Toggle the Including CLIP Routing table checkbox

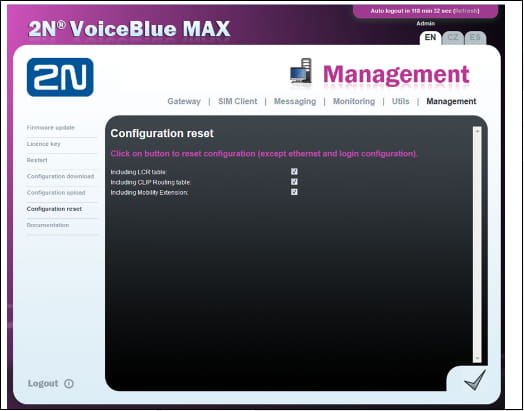[294, 182]
